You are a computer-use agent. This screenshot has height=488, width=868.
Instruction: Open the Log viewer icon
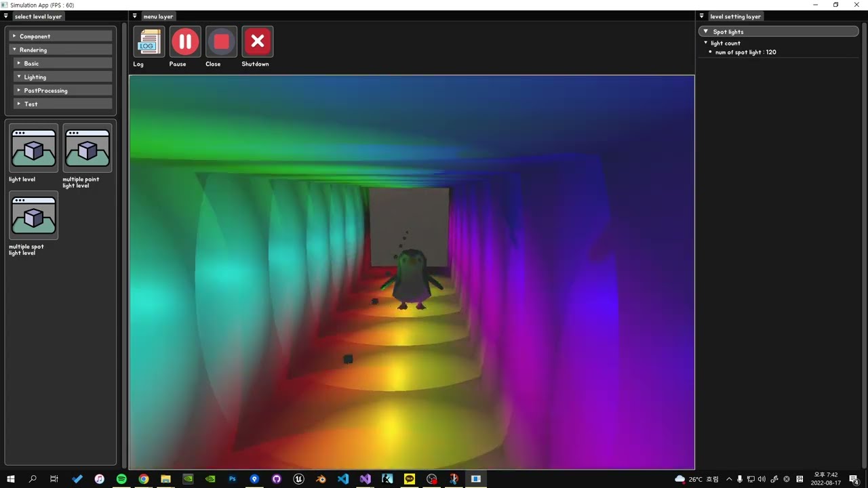[149, 42]
